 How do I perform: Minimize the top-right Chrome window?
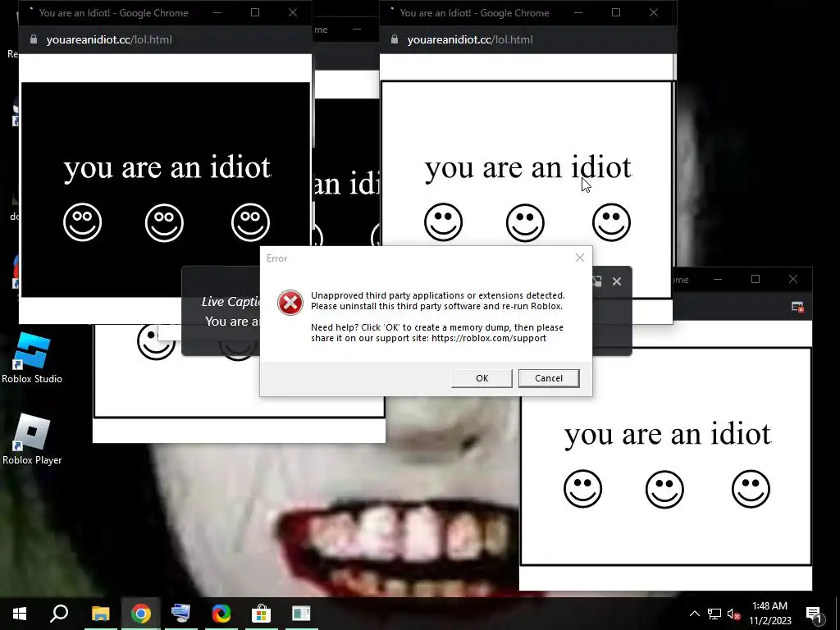point(578,12)
